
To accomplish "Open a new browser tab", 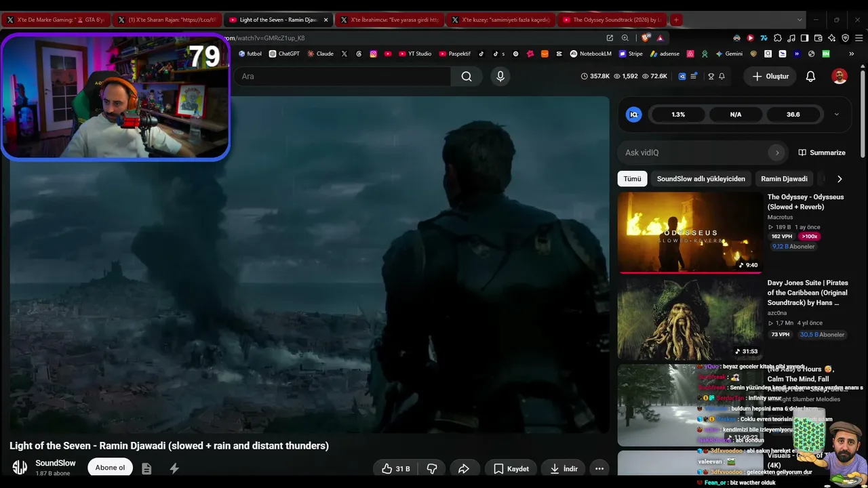I will [676, 20].
